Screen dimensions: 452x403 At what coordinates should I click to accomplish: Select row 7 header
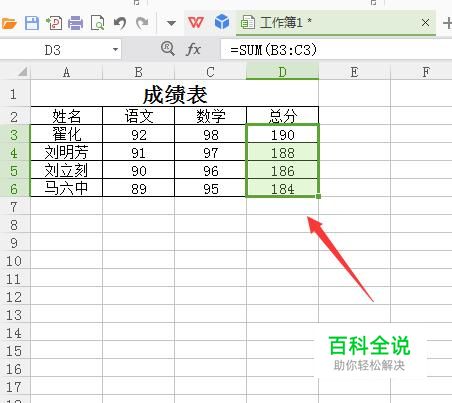[x=15, y=206]
